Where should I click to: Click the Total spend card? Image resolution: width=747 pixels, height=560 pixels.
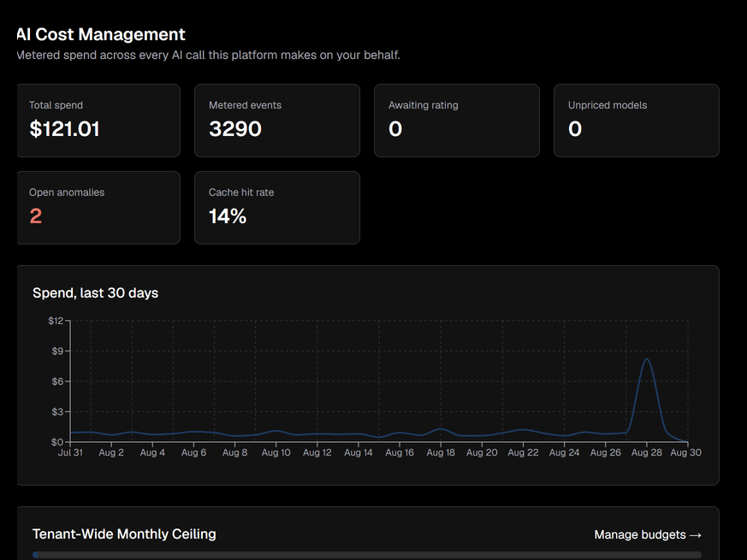pyautogui.click(x=98, y=121)
